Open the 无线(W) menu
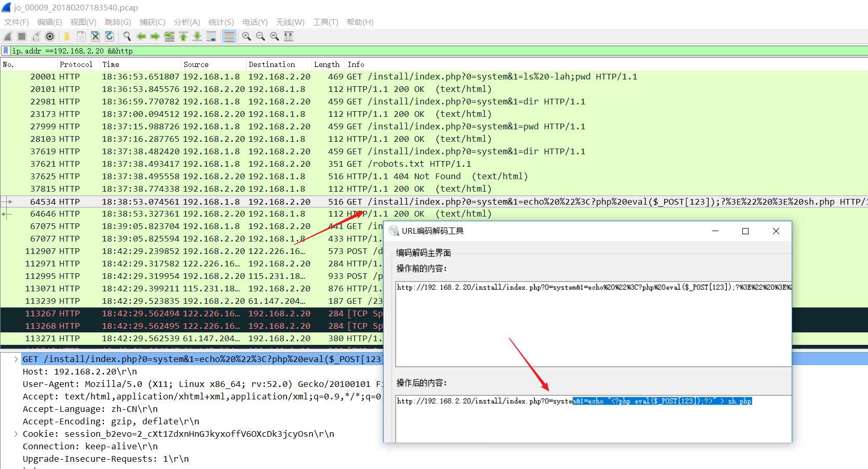This screenshot has width=868, height=469. tap(290, 22)
